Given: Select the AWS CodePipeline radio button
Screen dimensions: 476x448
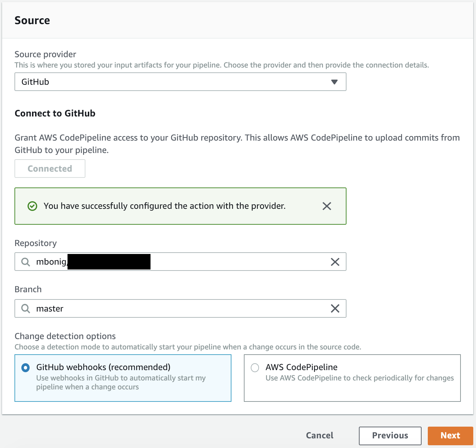Looking at the screenshot, I should (x=255, y=368).
